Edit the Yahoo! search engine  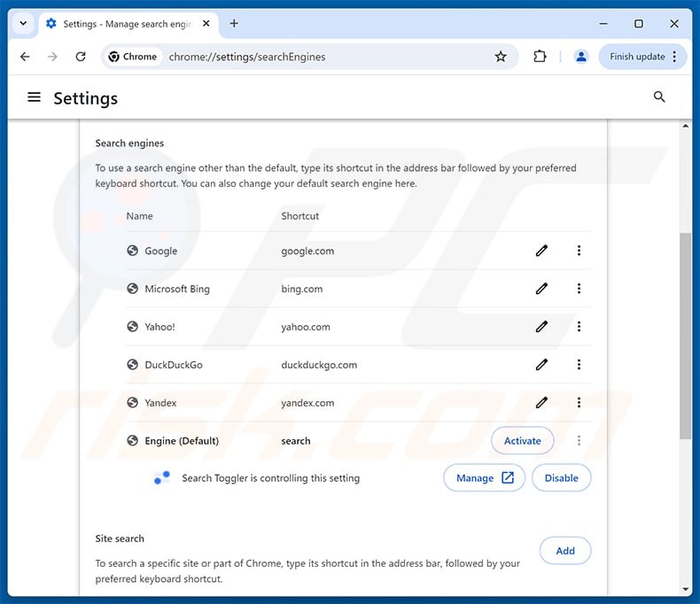point(541,327)
